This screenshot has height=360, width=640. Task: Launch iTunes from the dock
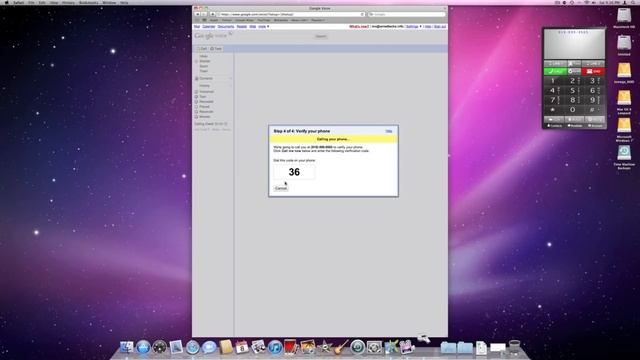(275, 347)
